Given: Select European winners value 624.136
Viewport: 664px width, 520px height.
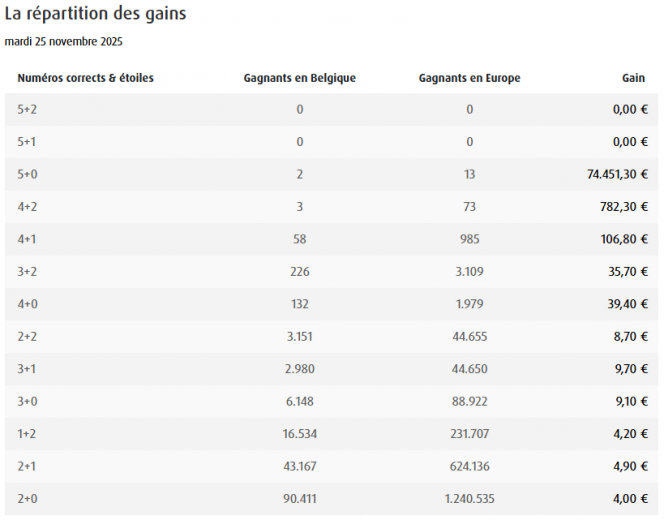Looking at the screenshot, I should pyautogui.click(x=469, y=466).
